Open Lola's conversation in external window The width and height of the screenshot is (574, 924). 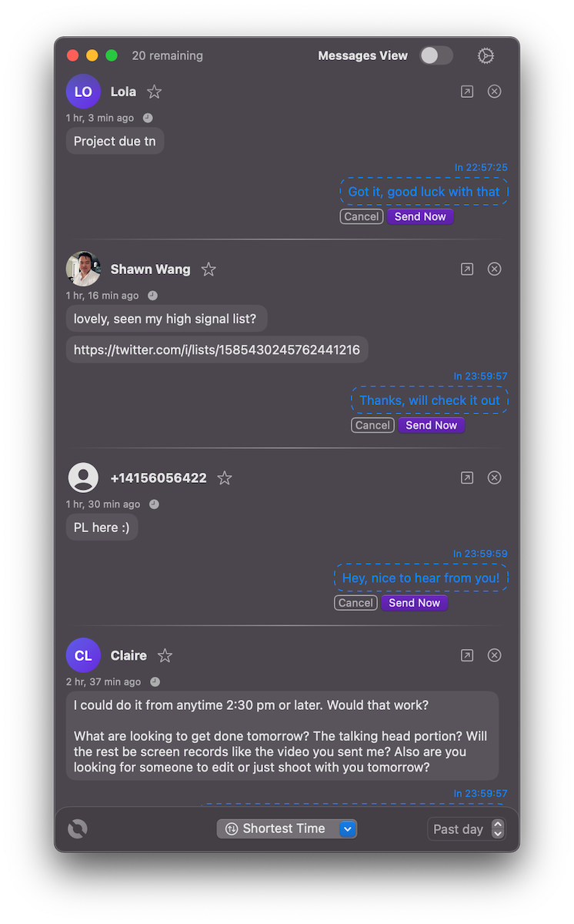[x=467, y=92]
